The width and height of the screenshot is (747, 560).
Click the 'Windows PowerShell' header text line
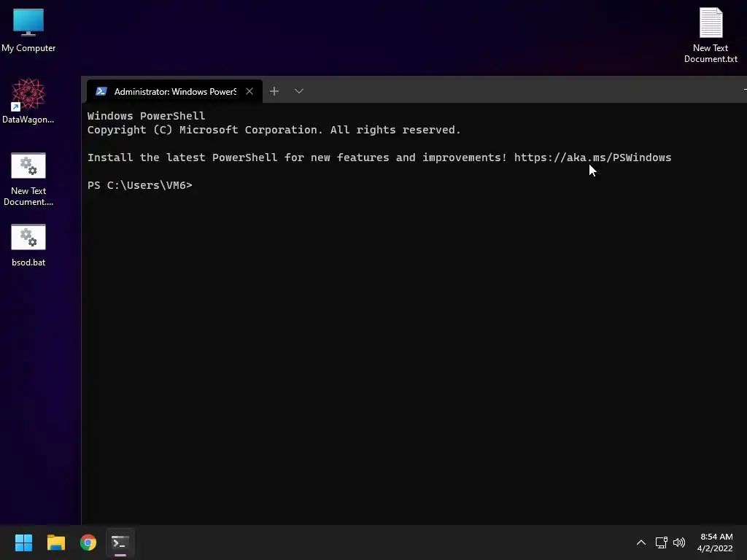tap(146, 116)
